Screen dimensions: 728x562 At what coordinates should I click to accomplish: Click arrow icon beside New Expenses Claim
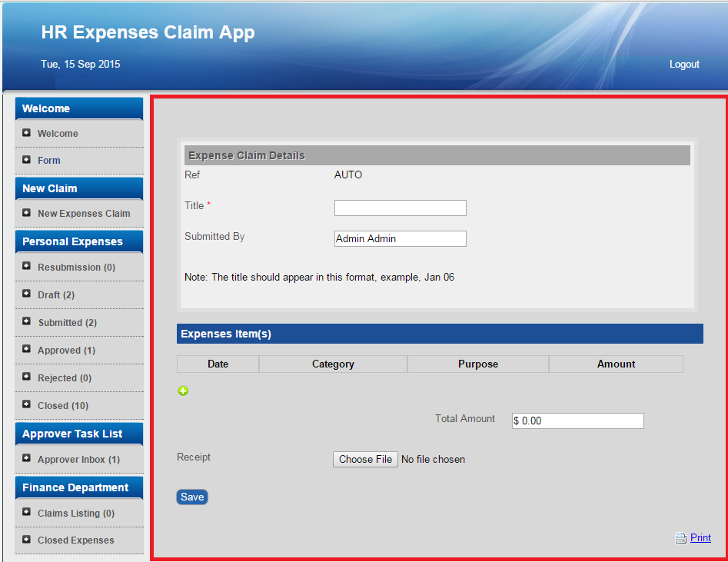(27, 213)
